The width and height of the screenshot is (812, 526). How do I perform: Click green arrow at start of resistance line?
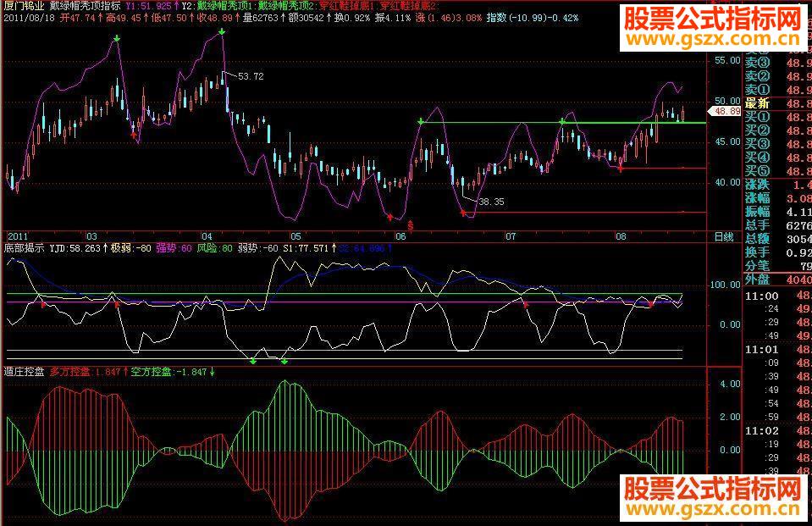[421, 122]
